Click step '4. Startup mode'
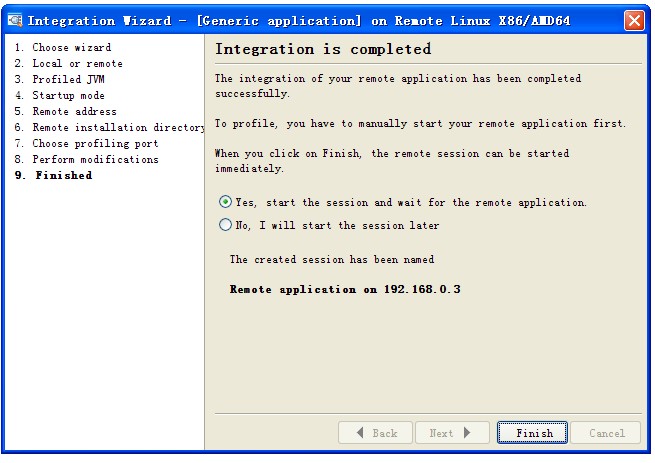 (59, 95)
